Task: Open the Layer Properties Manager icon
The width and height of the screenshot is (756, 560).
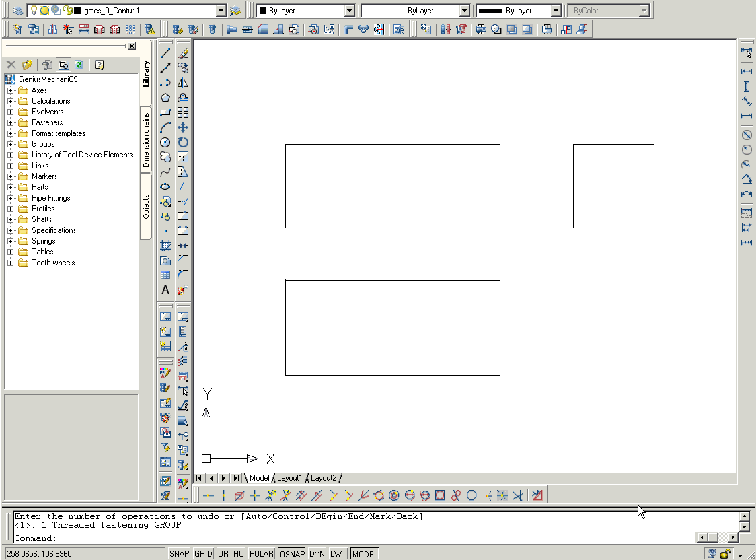Action: pyautogui.click(x=18, y=11)
